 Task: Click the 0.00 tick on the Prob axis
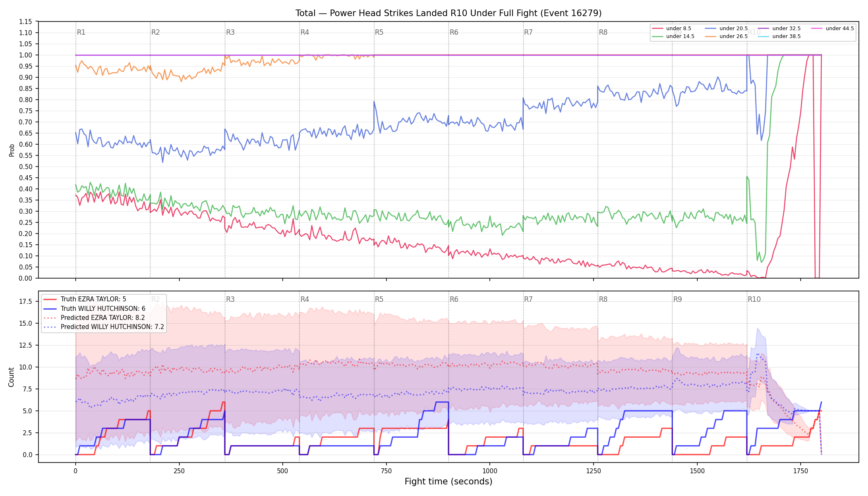pos(26,278)
